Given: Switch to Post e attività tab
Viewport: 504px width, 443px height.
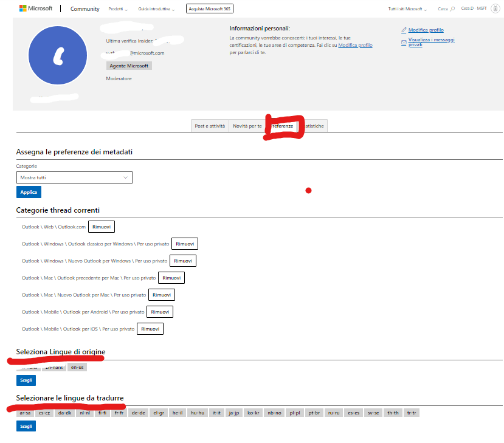Looking at the screenshot, I should tap(210, 126).
